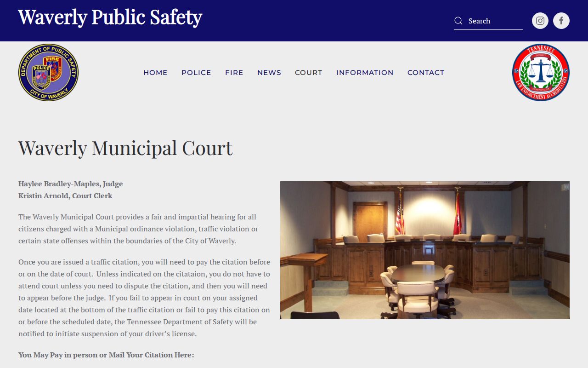Select the text 'Kristin Arnold, Court Clerk'
Viewport: 588px width, 368px height.
pos(65,196)
